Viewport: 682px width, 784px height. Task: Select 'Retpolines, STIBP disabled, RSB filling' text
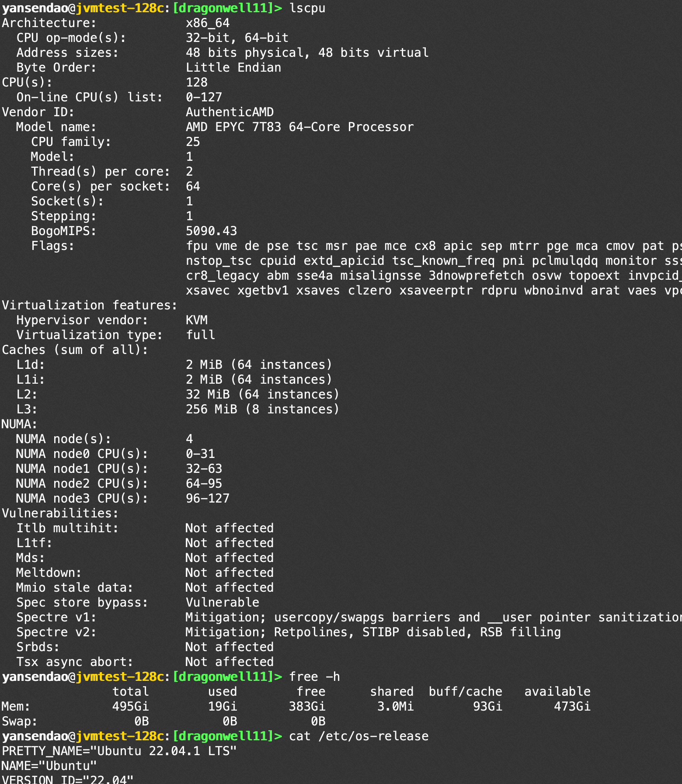418,632
